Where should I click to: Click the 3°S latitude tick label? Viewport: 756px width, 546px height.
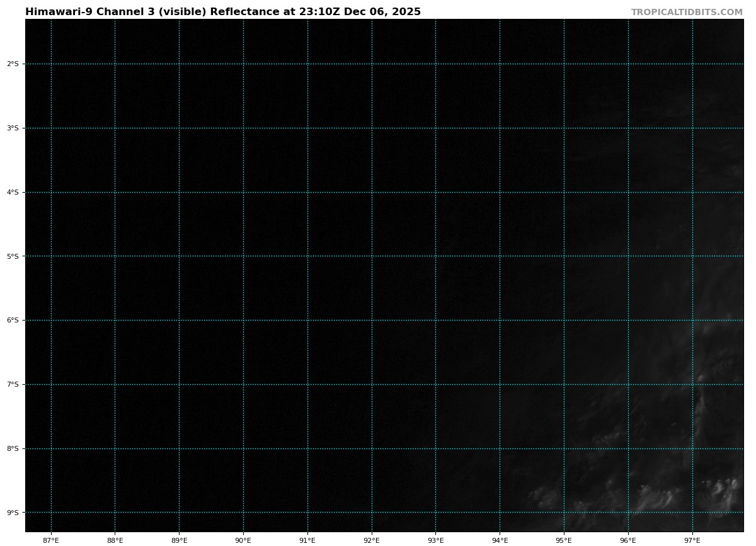[13, 128]
